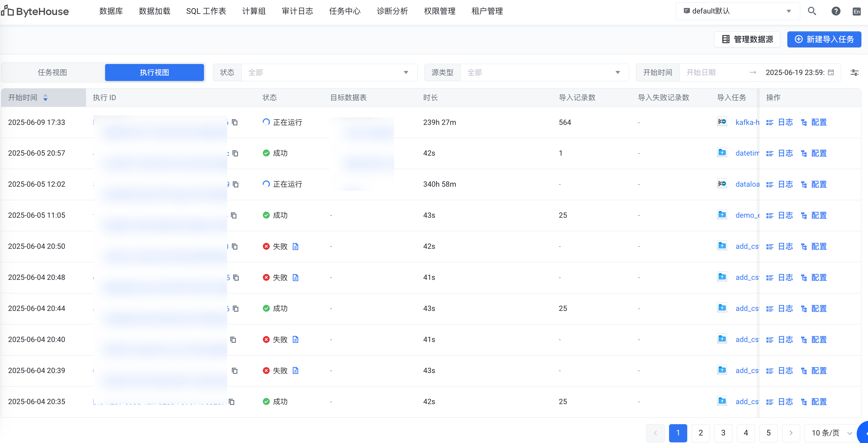Open failure detail document icon for 20:50 run
Viewport: 868px width, 443px height.
click(296, 247)
